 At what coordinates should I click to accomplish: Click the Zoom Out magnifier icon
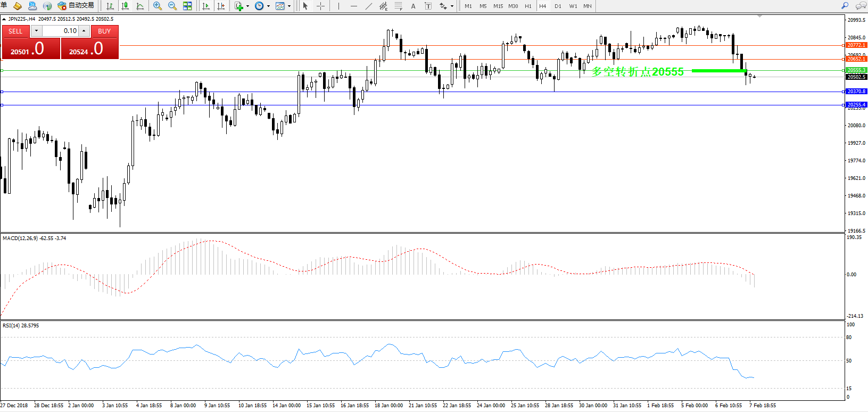pos(172,6)
